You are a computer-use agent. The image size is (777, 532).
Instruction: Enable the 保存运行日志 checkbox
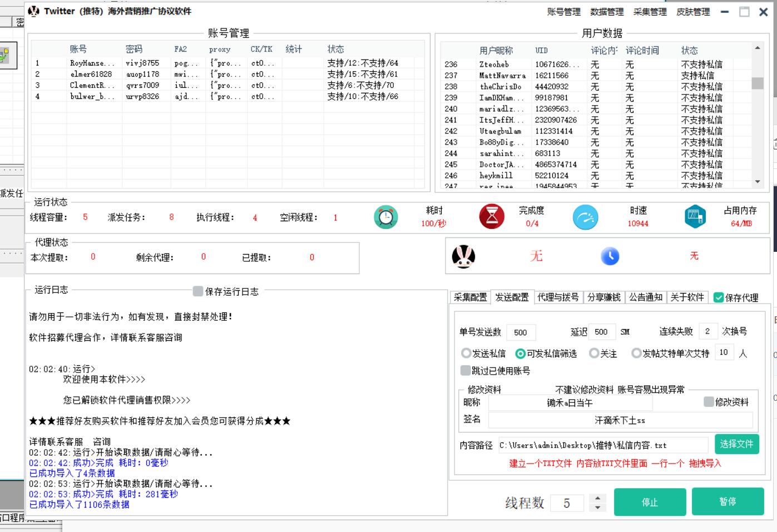pyautogui.click(x=198, y=291)
